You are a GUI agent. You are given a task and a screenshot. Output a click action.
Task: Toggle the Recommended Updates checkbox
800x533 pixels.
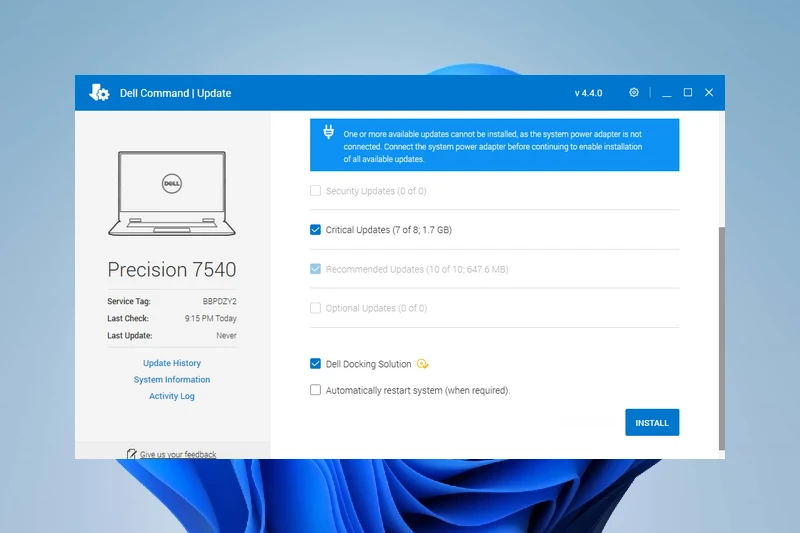tap(316, 269)
